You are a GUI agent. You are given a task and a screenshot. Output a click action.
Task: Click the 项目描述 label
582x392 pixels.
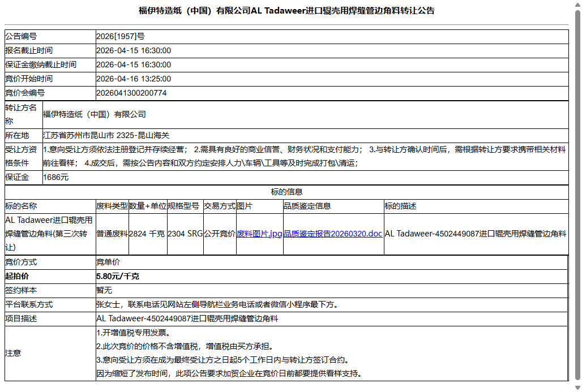(x=21, y=318)
